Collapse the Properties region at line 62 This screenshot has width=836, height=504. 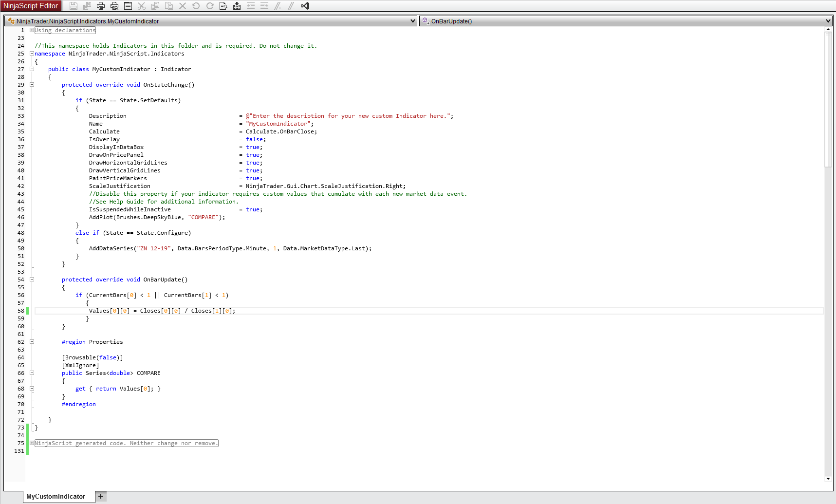[32, 342]
